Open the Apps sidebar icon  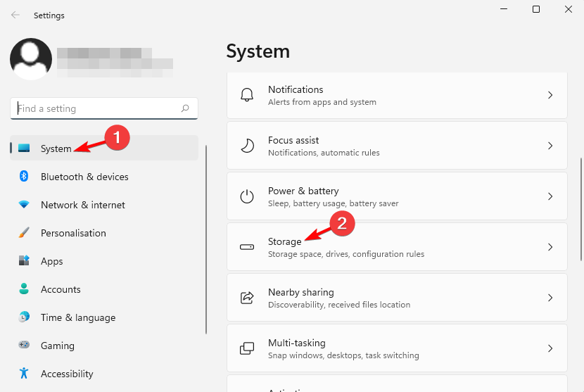24,261
